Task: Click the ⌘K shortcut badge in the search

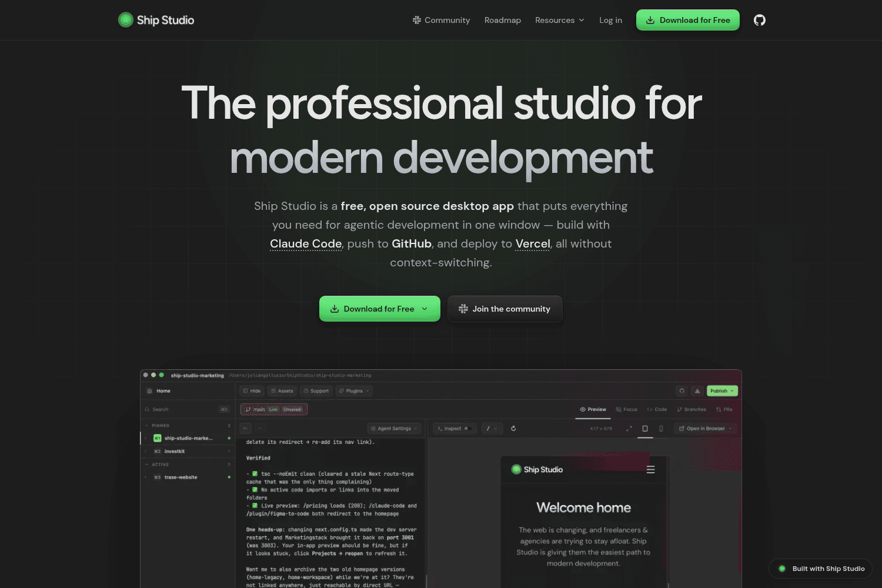Action: (224, 409)
